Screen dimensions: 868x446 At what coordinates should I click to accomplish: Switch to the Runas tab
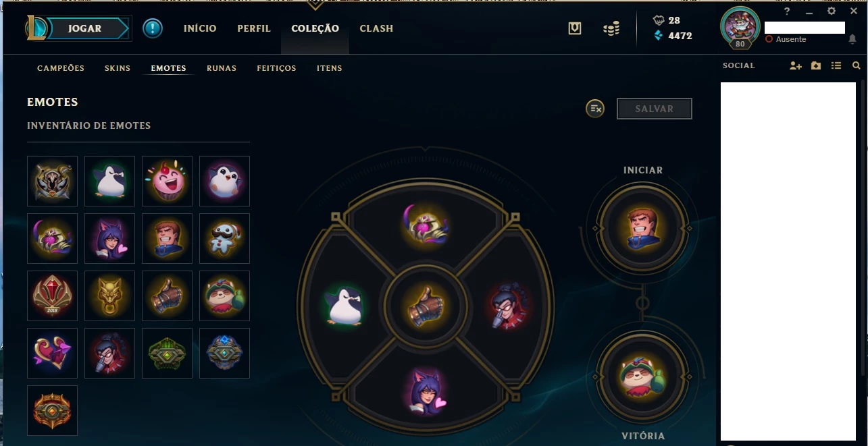[222, 68]
